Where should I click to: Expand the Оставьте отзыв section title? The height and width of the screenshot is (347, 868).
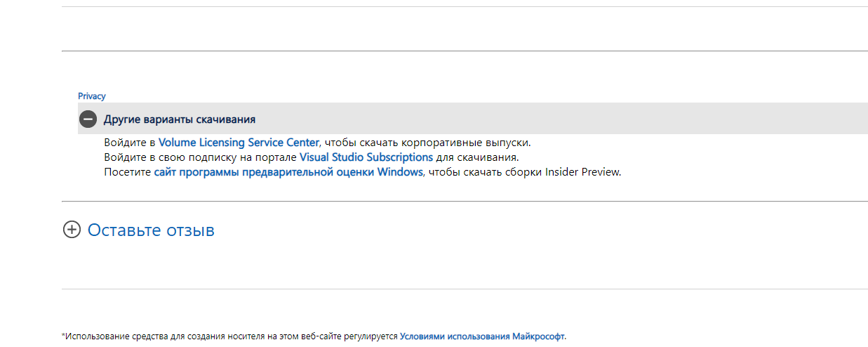[151, 230]
